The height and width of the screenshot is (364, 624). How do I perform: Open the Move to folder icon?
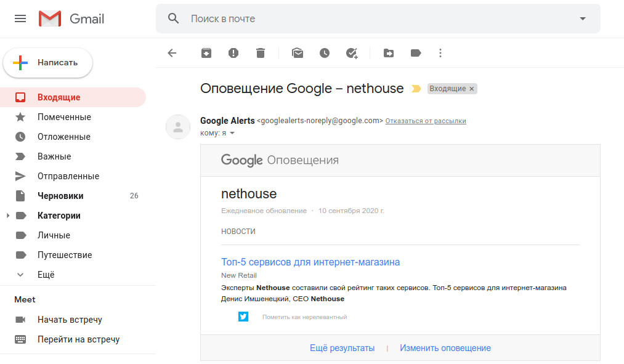[389, 53]
